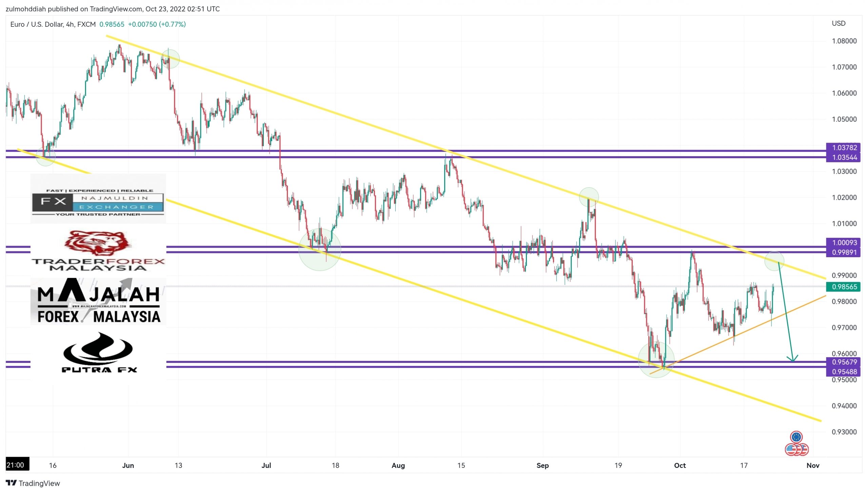
Task: Click the Euro/US flag icon
Action: 796,444
